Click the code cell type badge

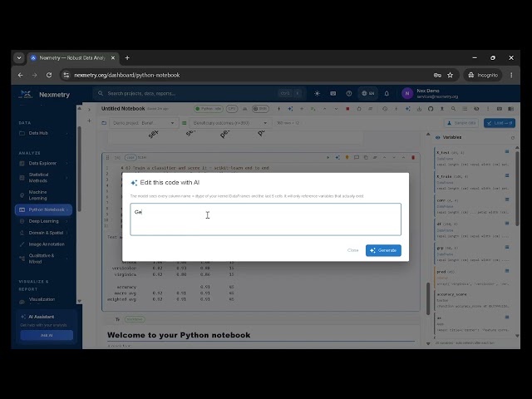(131, 157)
